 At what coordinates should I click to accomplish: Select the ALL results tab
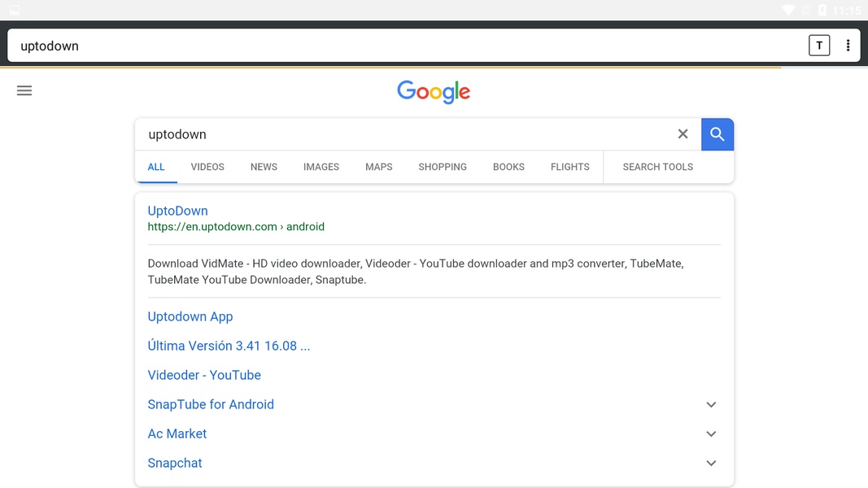tap(156, 167)
